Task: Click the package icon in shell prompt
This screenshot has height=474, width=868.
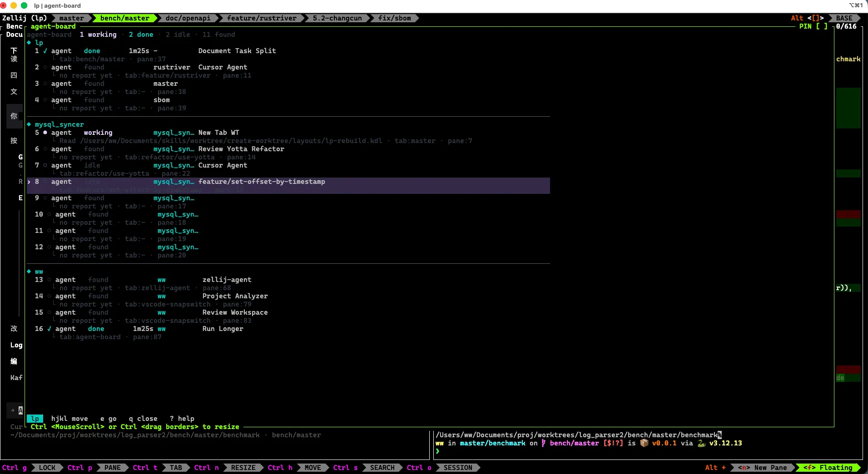Action: pos(644,443)
